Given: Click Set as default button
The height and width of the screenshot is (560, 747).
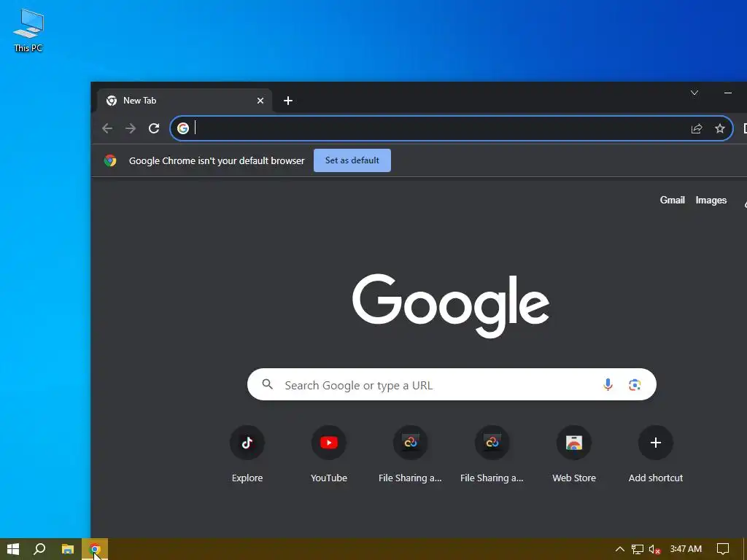Looking at the screenshot, I should click(352, 160).
